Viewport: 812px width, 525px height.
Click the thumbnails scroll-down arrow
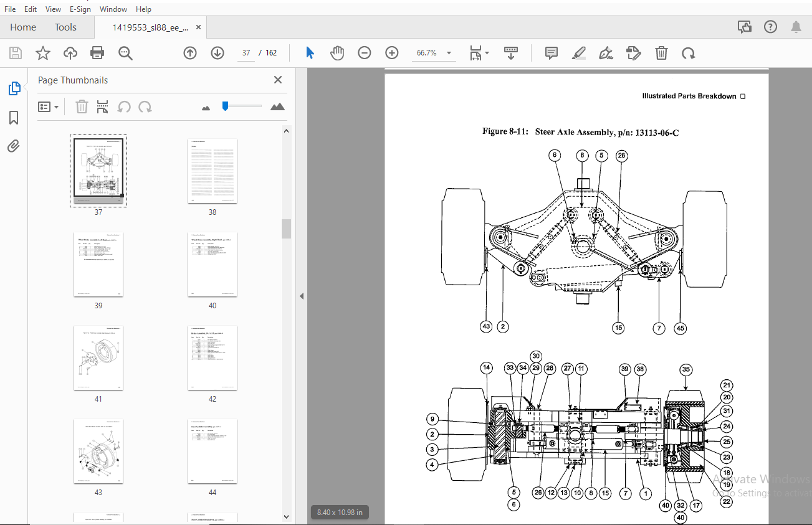287,516
